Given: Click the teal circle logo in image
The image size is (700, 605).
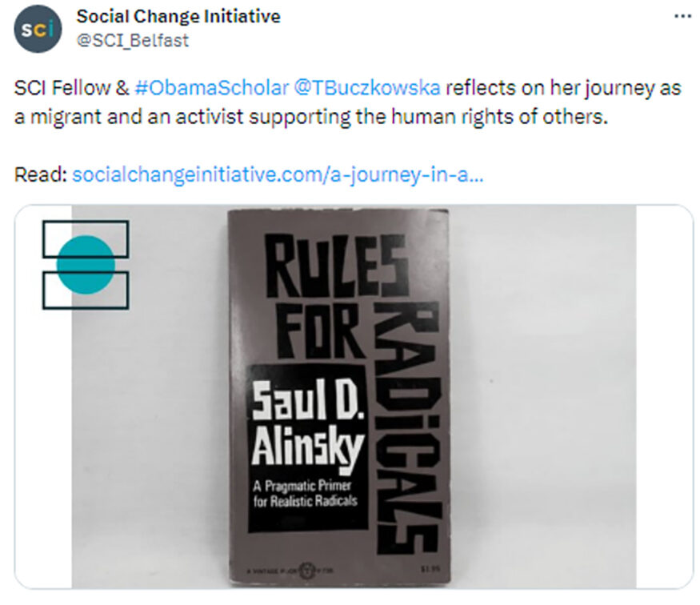Looking at the screenshot, I should [86, 265].
